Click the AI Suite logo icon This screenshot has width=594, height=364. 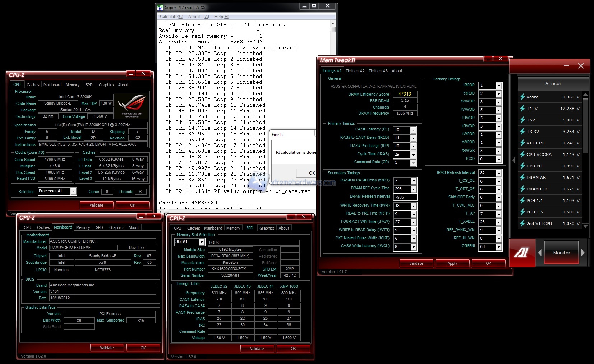[x=522, y=253]
